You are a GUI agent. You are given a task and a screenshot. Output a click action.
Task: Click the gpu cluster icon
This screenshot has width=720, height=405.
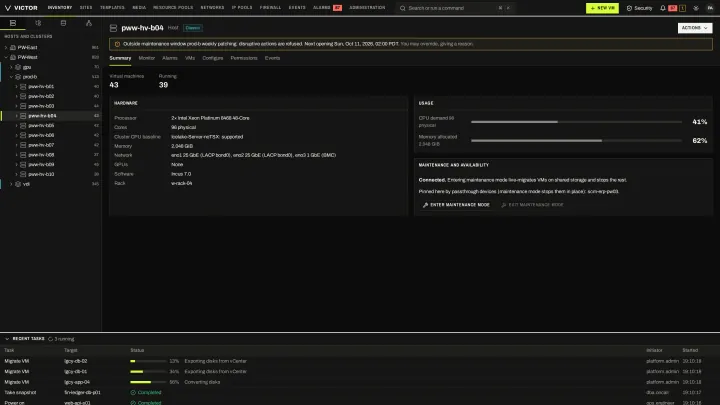[x=18, y=67]
